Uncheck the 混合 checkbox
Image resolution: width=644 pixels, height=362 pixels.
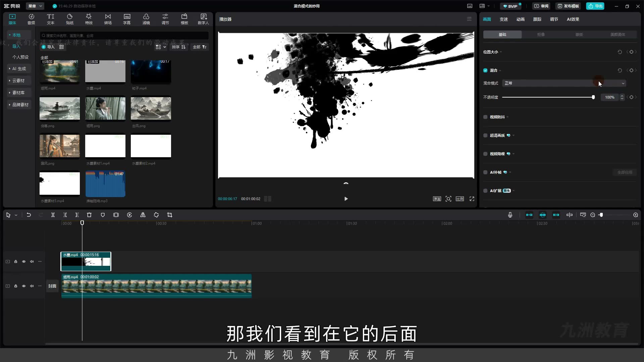pos(485,70)
